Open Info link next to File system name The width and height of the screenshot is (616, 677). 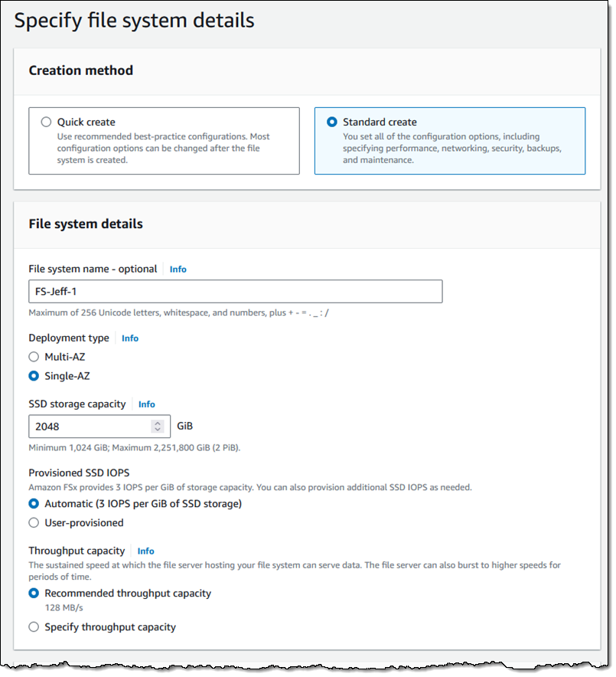tap(178, 270)
